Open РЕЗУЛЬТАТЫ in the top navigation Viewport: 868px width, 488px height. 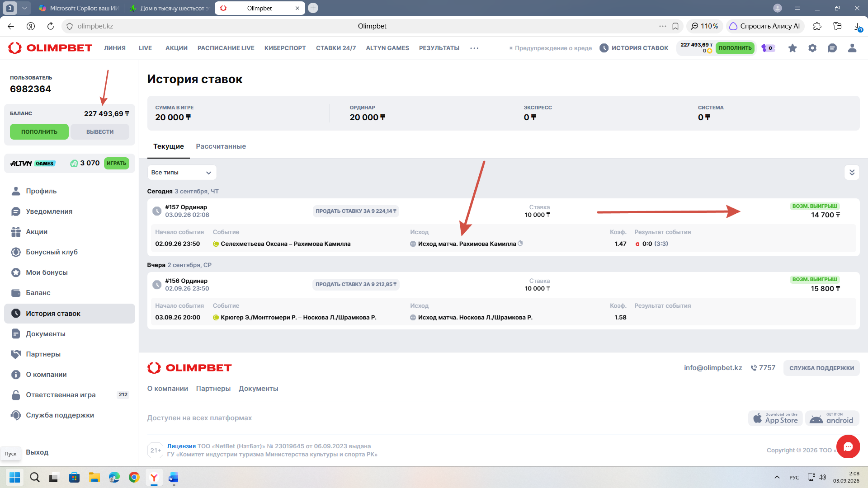pos(439,48)
